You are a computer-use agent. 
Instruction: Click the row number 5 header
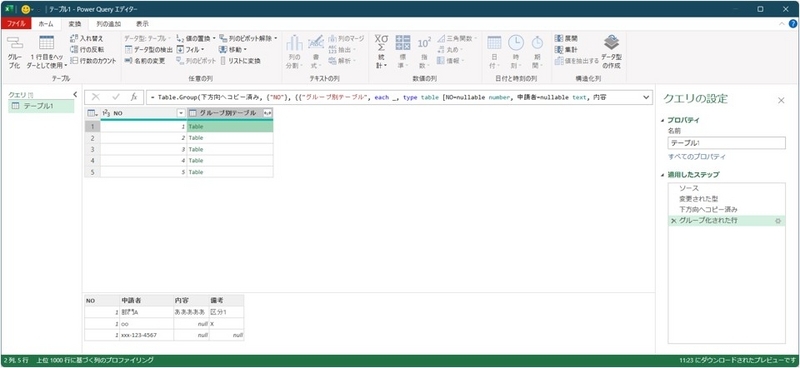point(92,172)
